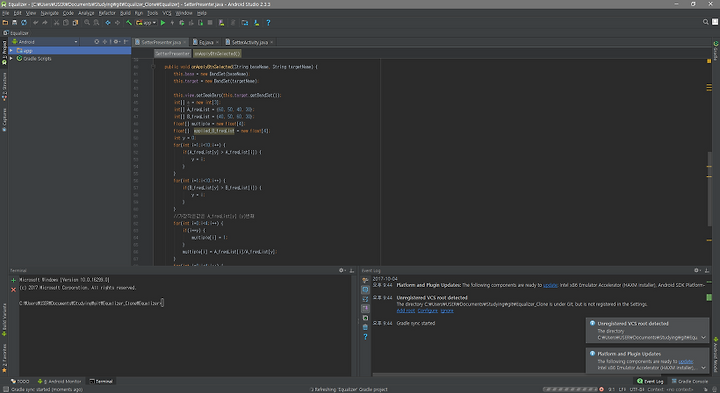
Task: Click the Synchronize toolbar icon
Action: (x=24, y=22)
